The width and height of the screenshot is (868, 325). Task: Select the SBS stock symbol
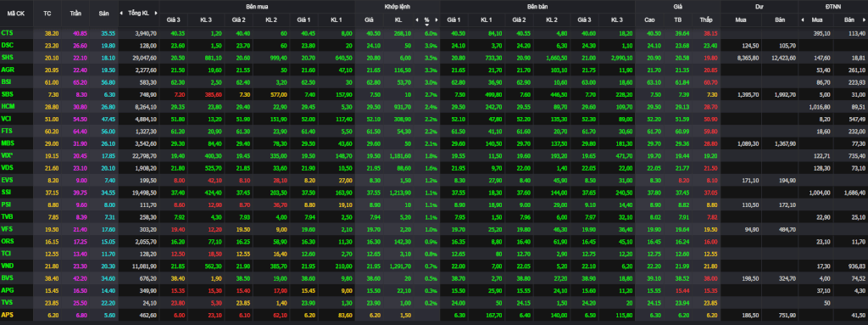[7, 93]
